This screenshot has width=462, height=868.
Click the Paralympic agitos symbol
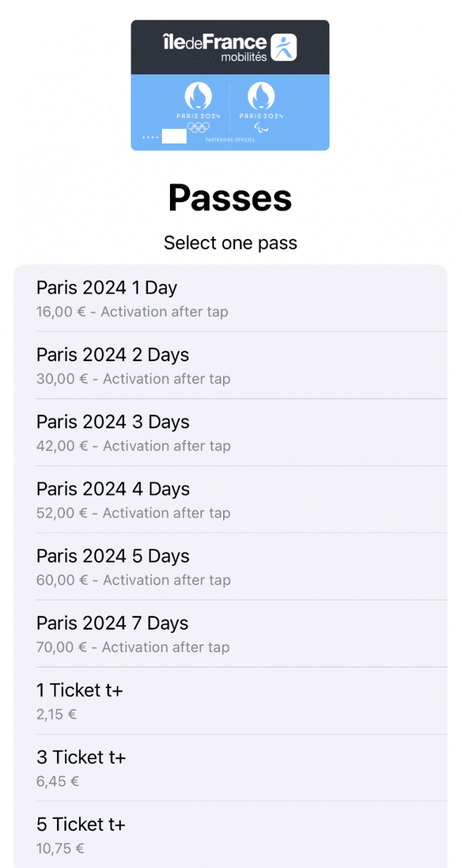(261, 128)
